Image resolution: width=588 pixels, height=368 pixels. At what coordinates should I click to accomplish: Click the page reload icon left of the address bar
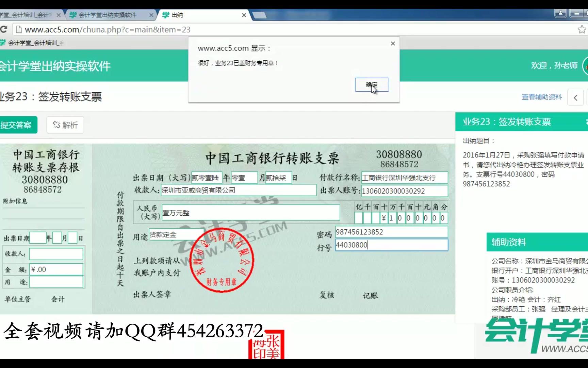coord(3,30)
